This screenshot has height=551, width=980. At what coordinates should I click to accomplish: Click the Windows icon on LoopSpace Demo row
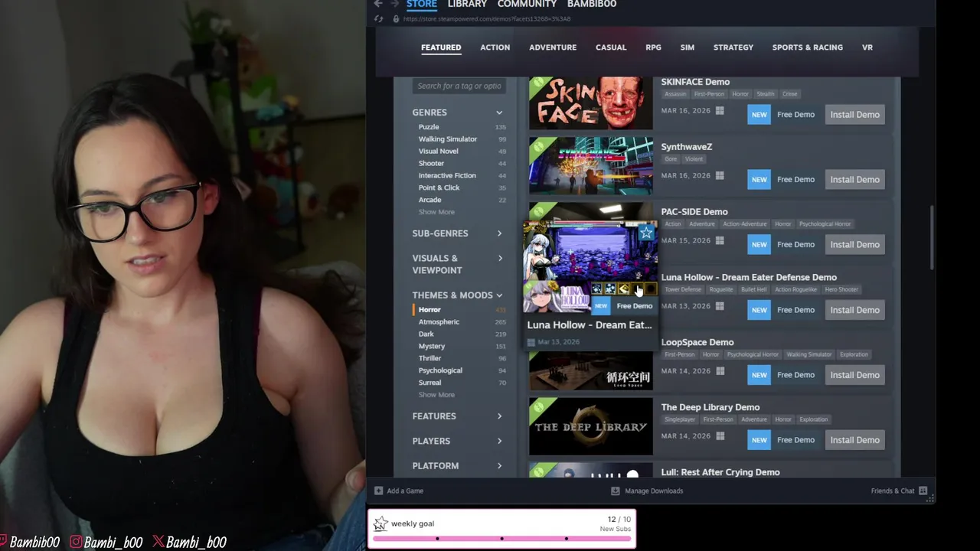coord(720,371)
